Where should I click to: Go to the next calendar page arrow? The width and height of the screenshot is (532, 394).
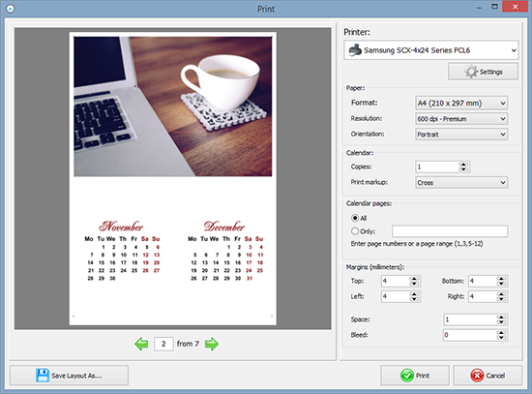coord(212,344)
